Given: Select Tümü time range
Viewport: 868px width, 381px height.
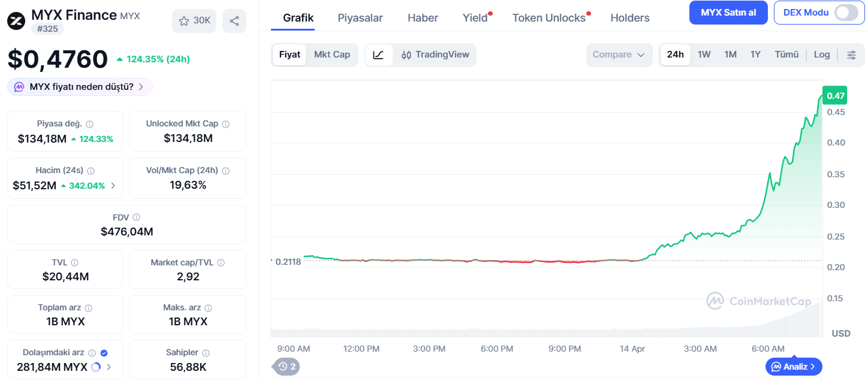Looking at the screenshot, I should click(786, 55).
